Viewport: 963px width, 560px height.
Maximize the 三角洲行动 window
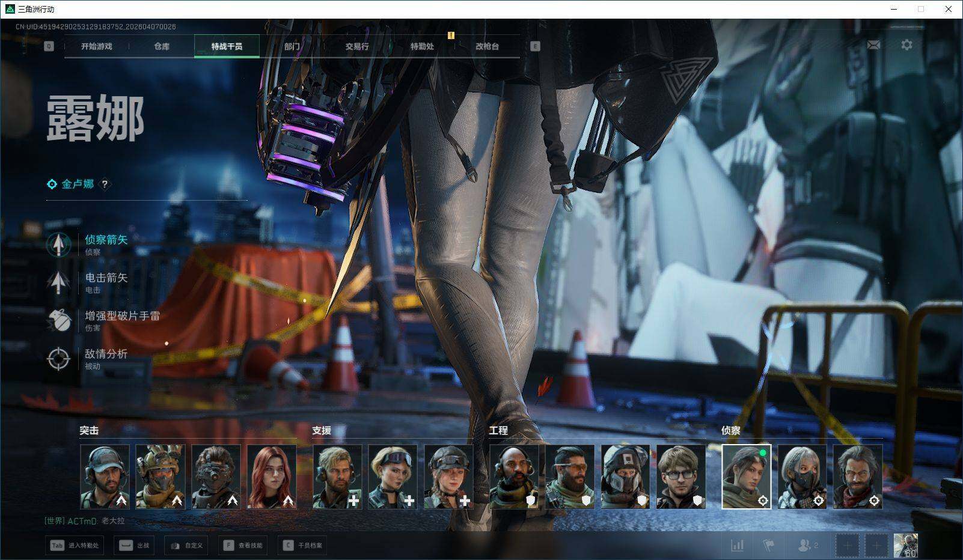click(x=921, y=9)
